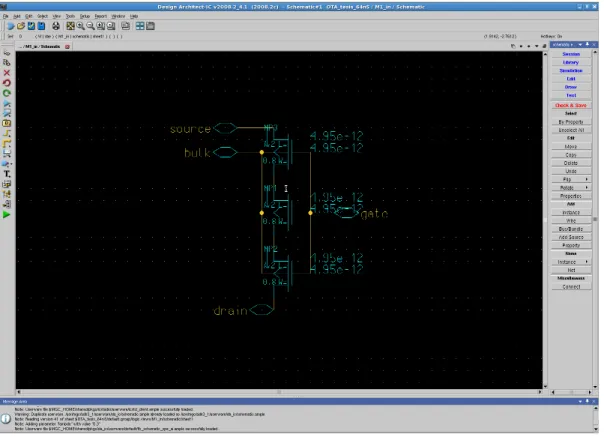This screenshot has width=604, height=437.
Task: Open the Library palette button
Action: [x=571, y=62]
